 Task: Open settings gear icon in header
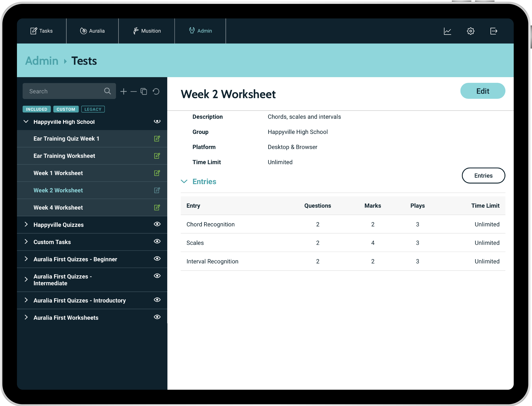tap(470, 31)
